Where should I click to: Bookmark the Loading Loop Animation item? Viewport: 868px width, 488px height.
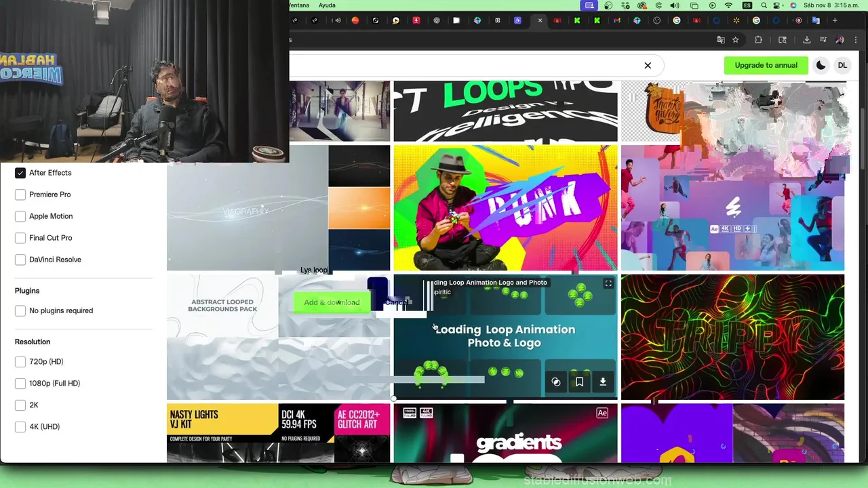pyautogui.click(x=579, y=382)
